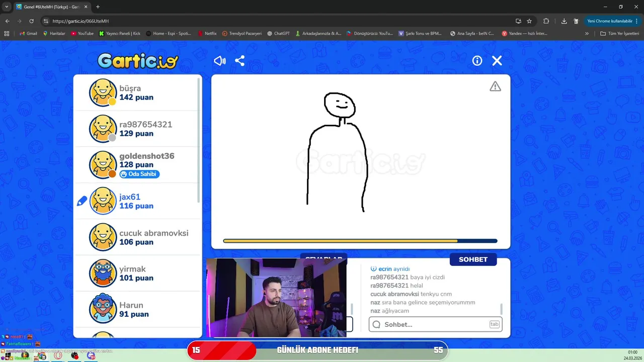
Task: Open the Yandex bookmark
Action: 524,33
